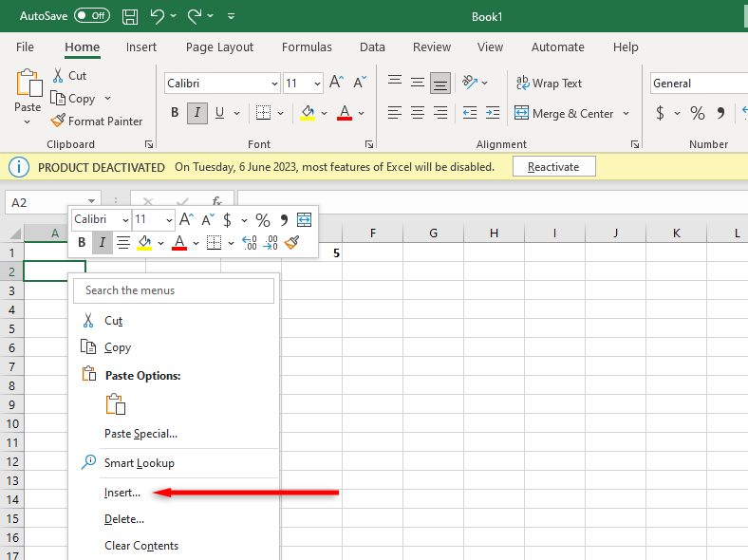
Task: Click the Reactivate button
Action: (x=553, y=166)
